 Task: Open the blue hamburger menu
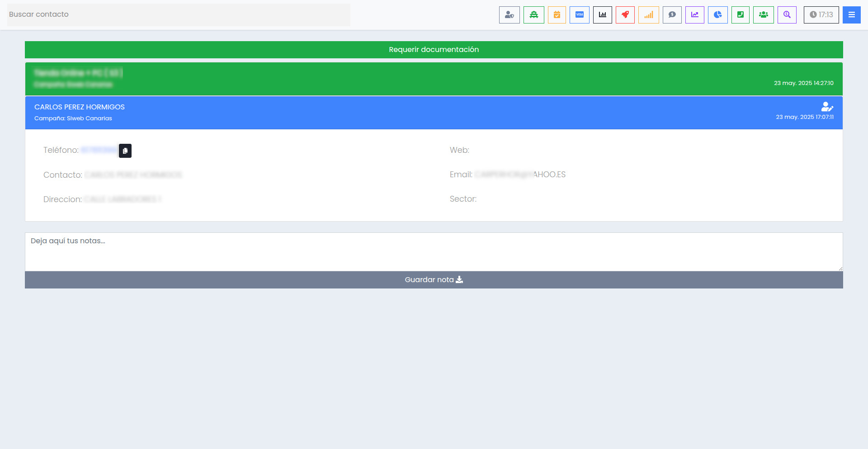[851, 15]
